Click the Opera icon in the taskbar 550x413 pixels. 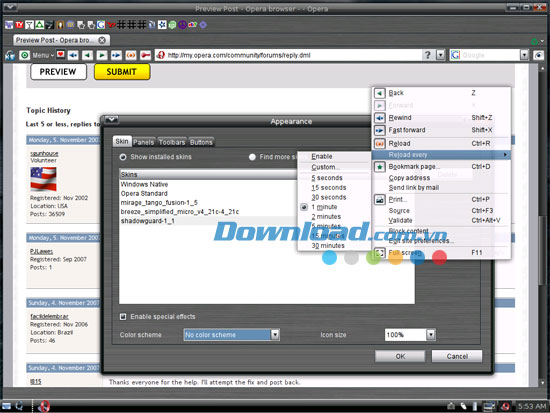pos(43,406)
